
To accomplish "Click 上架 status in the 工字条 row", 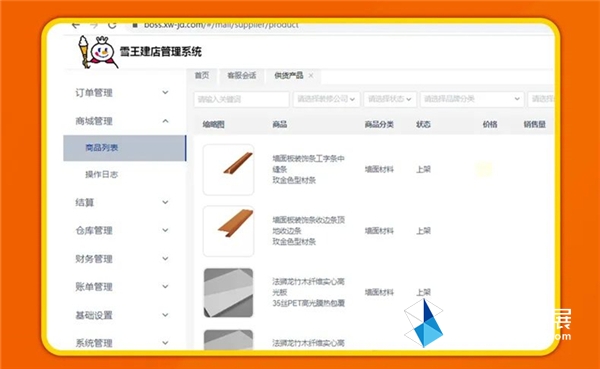I will coord(424,169).
